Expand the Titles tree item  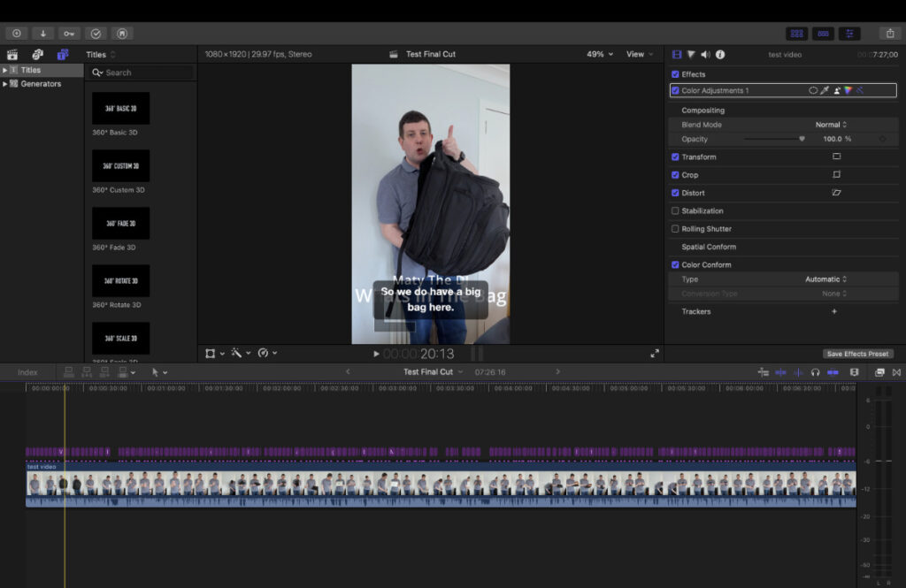[x=5, y=70]
